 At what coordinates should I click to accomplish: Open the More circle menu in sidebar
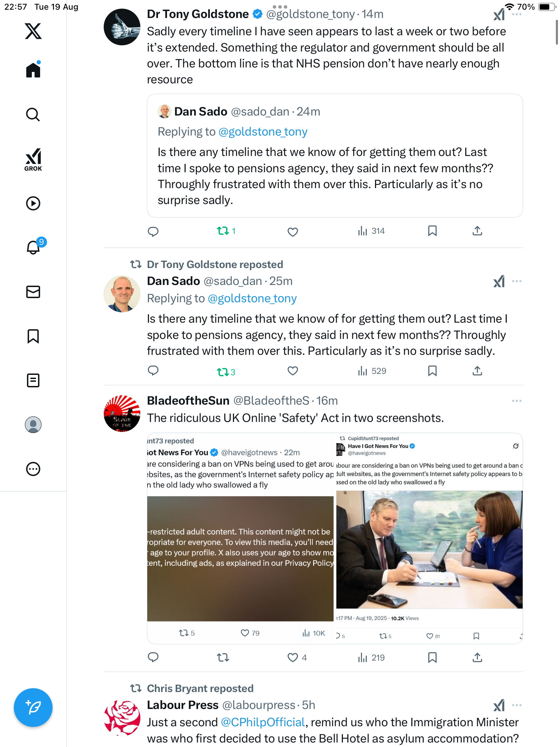click(x=33, y=469)
